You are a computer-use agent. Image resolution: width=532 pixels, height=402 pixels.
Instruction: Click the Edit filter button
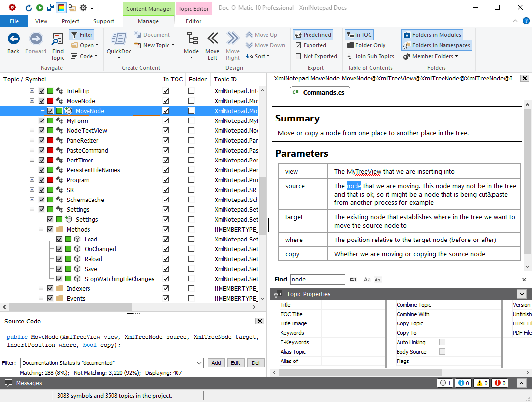(235, 363)
